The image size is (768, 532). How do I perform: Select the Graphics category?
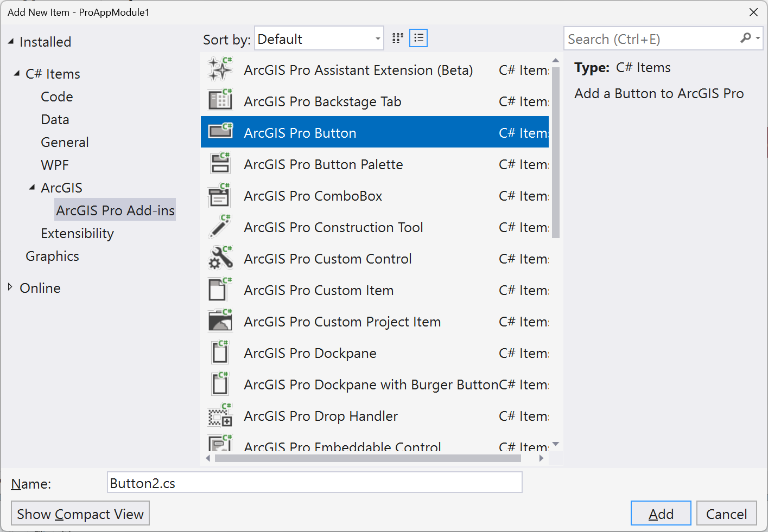point(52,256)
